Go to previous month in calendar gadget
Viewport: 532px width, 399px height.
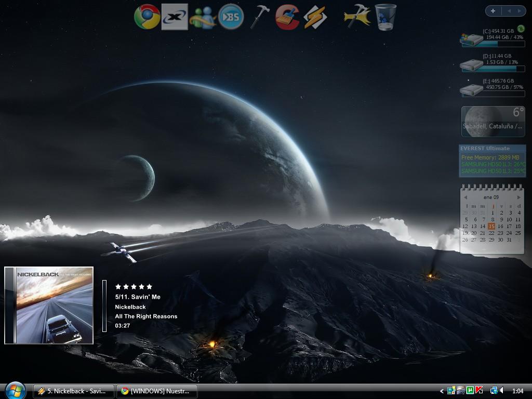click(465, 197)
